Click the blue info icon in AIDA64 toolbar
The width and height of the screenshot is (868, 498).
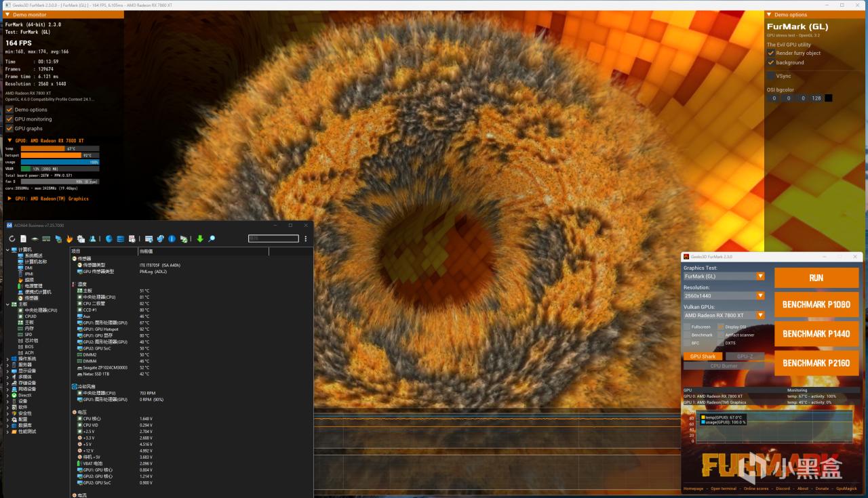[x=172, y=238]
